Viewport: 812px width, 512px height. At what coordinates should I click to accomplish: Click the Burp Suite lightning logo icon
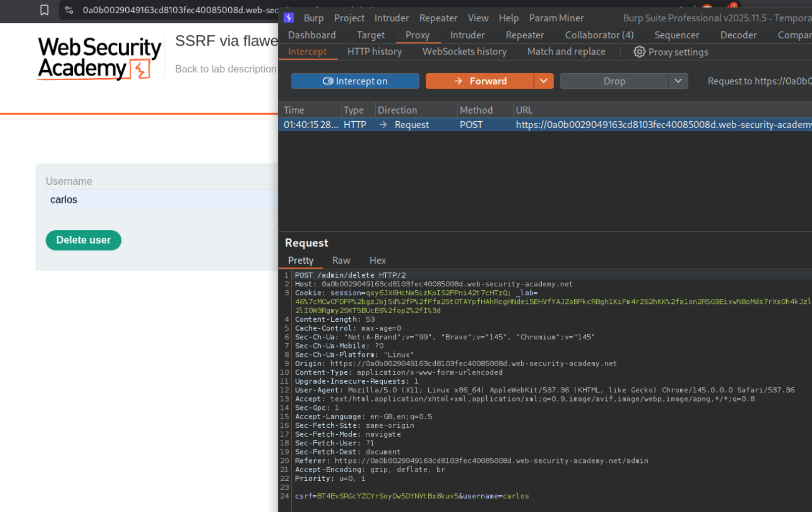(x=289, y=18)
